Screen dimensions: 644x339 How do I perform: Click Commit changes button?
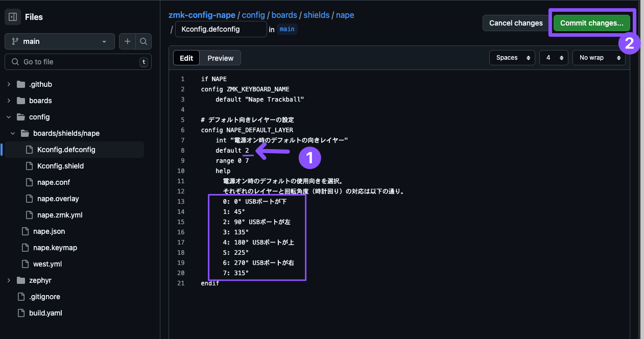point(592,23)
